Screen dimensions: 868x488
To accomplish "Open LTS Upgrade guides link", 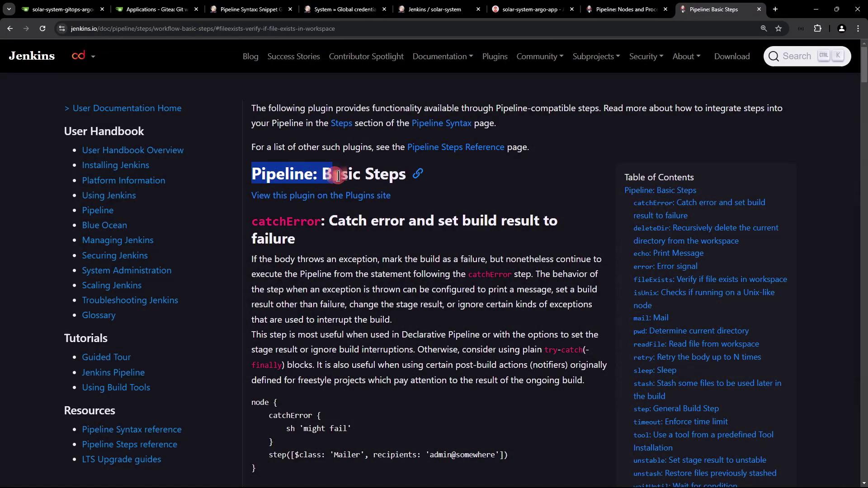I will point(121,459).
